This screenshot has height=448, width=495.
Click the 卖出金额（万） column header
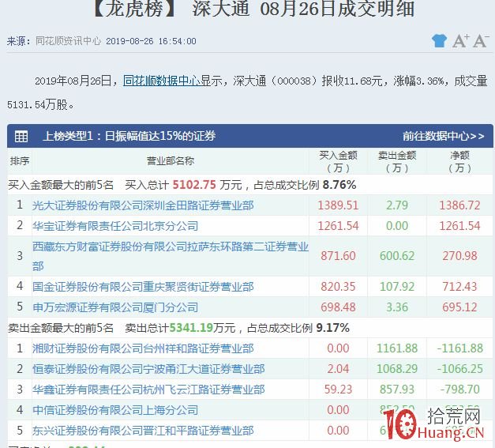tap(397, 161)
